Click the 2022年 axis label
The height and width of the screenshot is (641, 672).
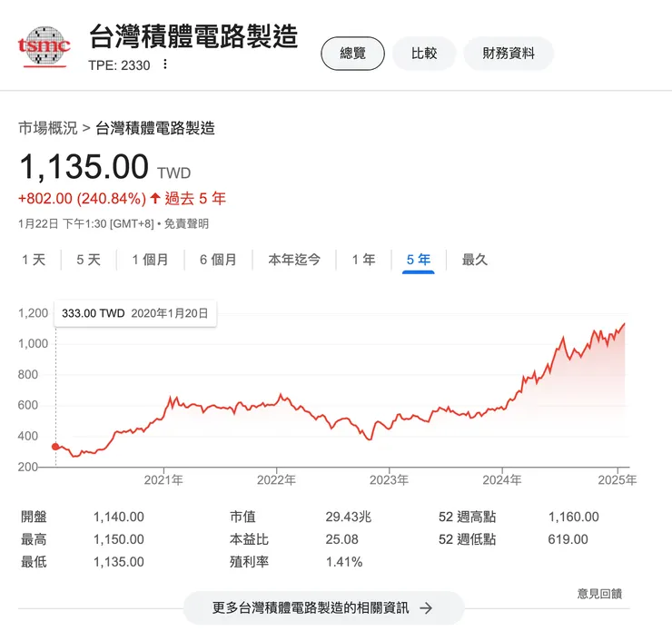pos(276,480)
